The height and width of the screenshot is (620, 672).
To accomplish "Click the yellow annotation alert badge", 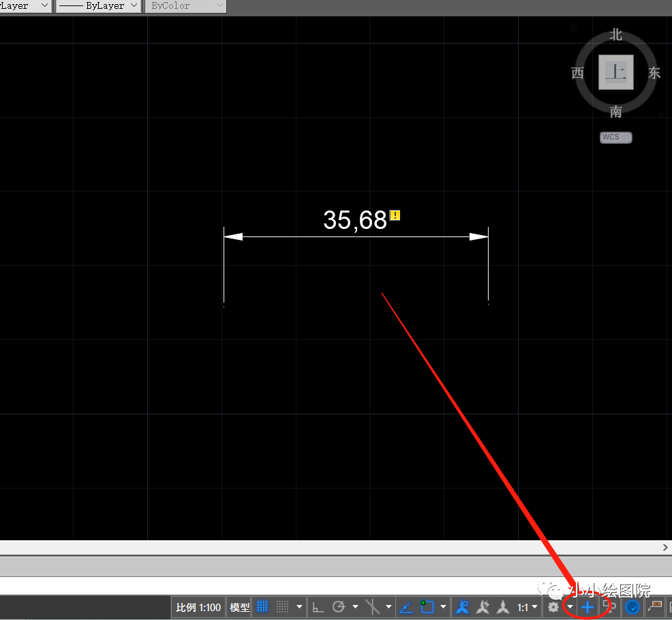I will 395,215.
